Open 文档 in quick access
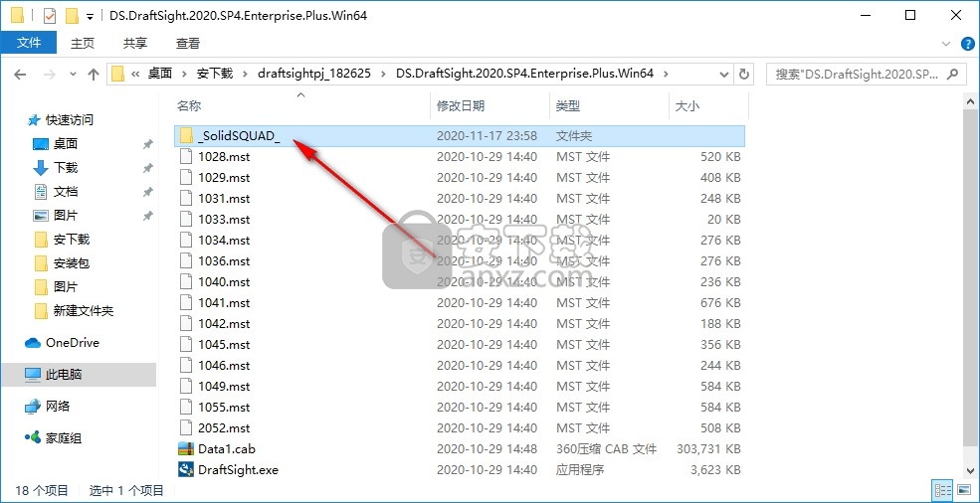 [66, 191]
